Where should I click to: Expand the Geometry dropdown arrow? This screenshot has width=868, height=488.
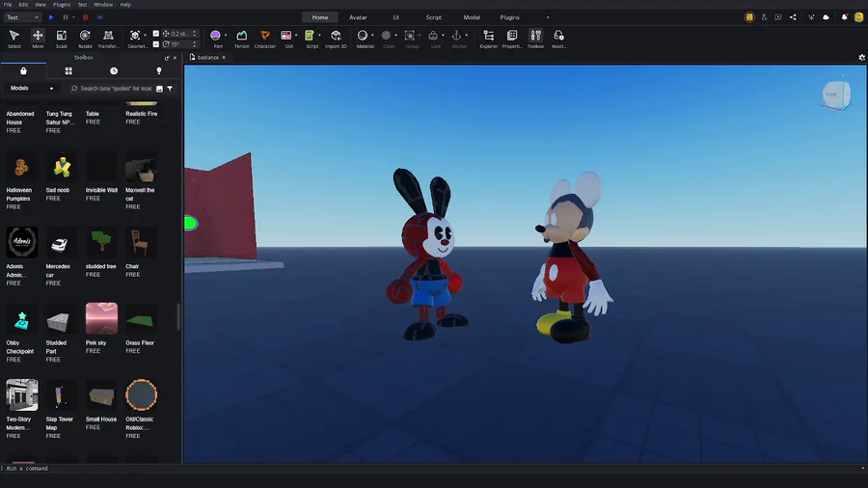coord(145,36)
